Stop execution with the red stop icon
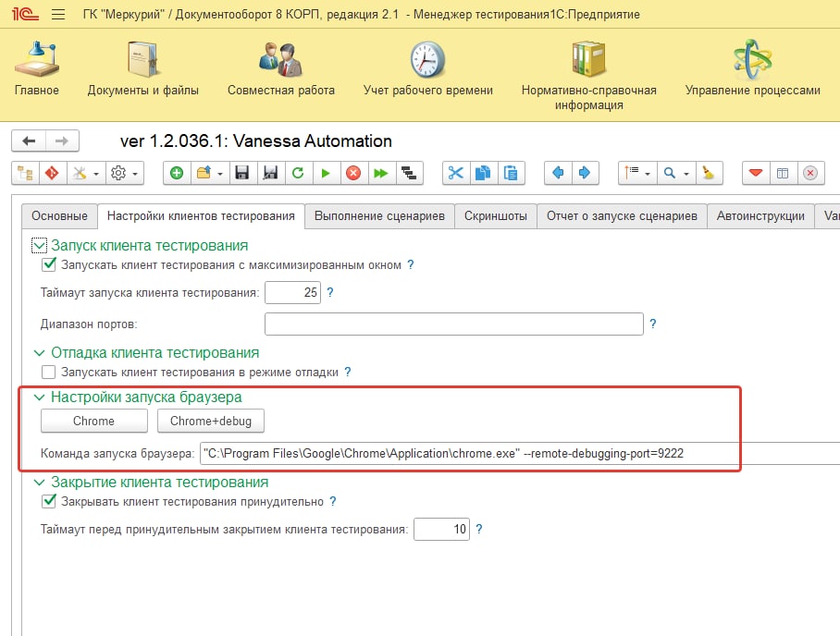 pyautogui.click(x=353, y=173)
